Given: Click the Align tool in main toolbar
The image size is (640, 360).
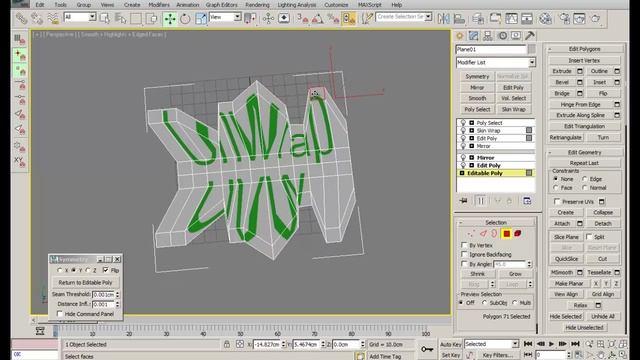Looking at the screenshot, I should (459, 18).
